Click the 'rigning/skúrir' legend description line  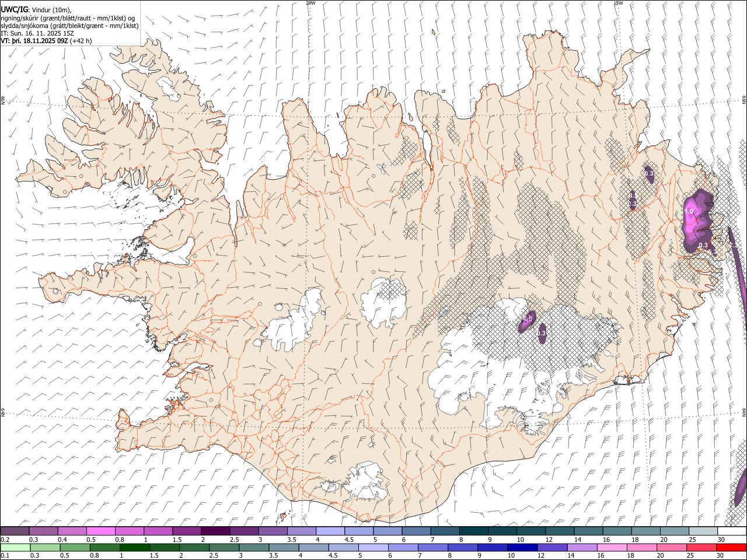tap(68, 18)
